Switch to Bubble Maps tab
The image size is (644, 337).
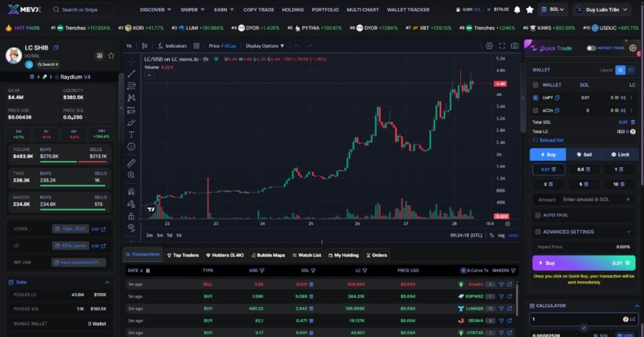click(268, 255)
